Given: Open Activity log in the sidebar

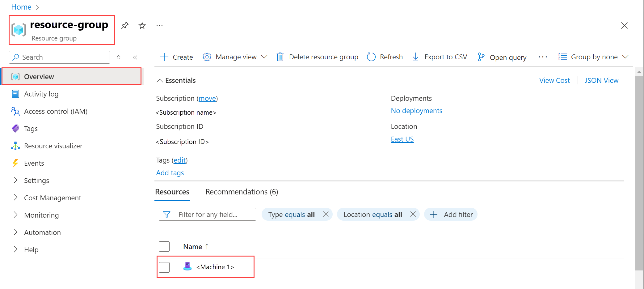Looking at the screenshot, I should pos(41,94).
